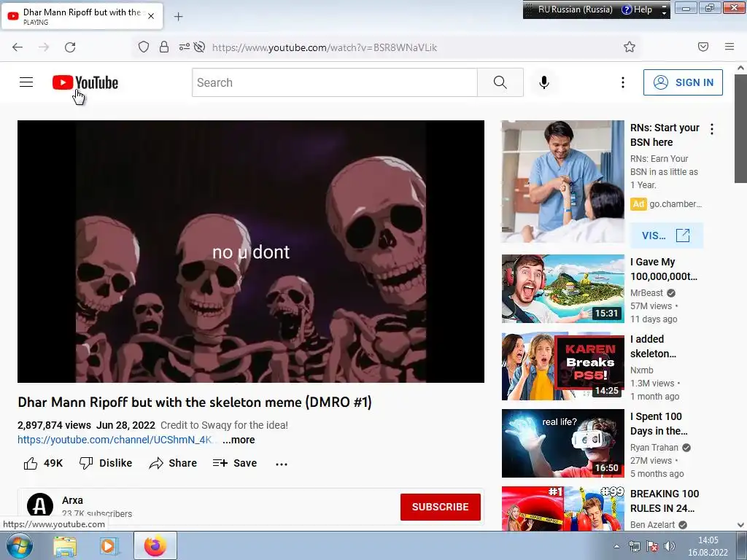Click the Arxa channel name

pyautogui.click(x=72, y=500)
